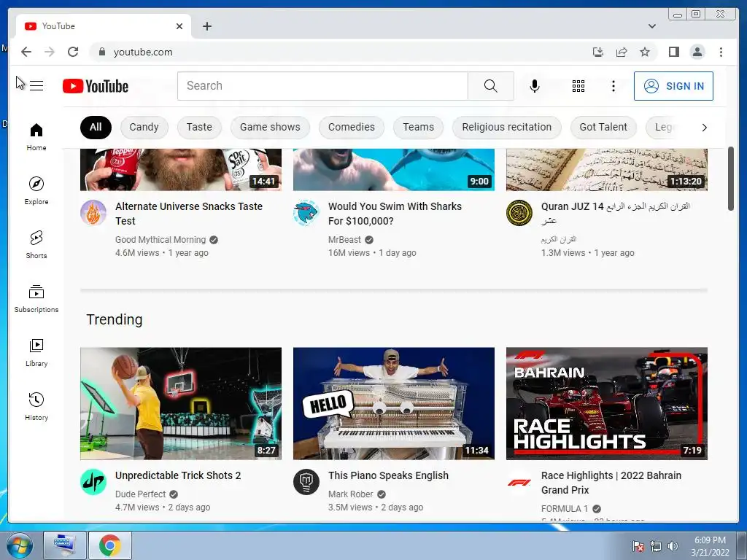Open the Dude Perfect channel avatar

(93, 482)
